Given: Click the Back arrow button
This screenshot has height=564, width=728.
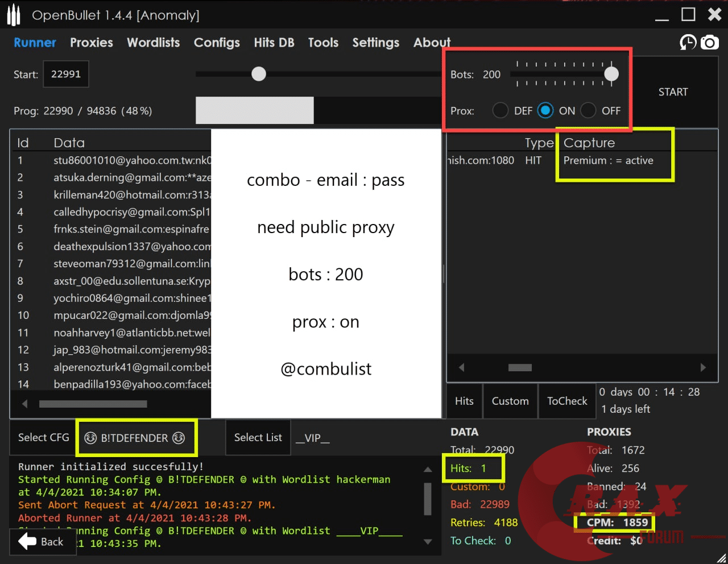Looking at the screenshot, I should click(42, 542).
